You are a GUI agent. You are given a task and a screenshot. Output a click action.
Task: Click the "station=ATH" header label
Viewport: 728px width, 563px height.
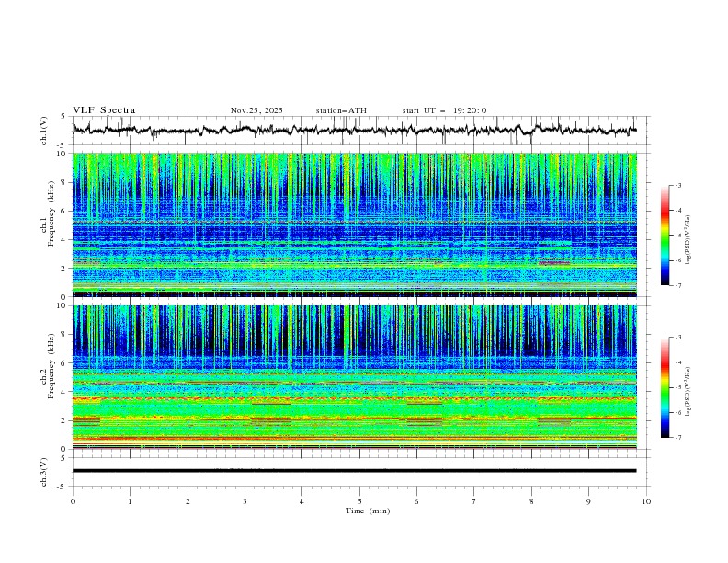point(341,110)
